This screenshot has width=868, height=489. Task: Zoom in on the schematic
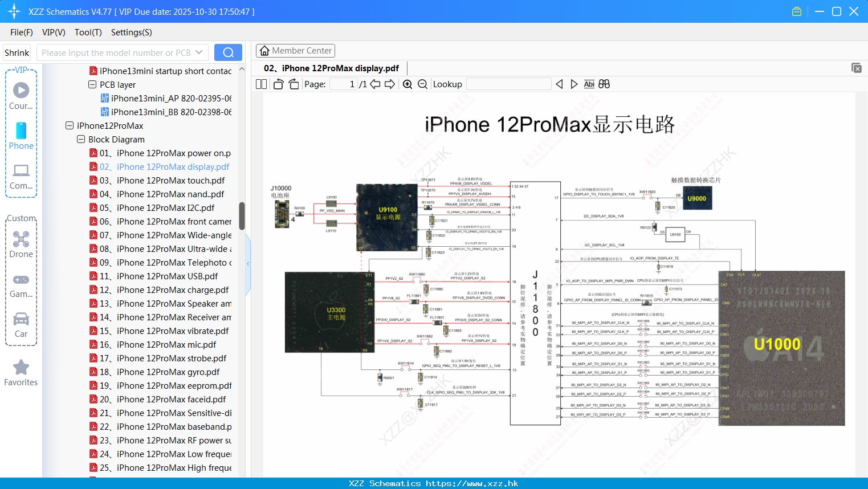click(x=407, y=84)
